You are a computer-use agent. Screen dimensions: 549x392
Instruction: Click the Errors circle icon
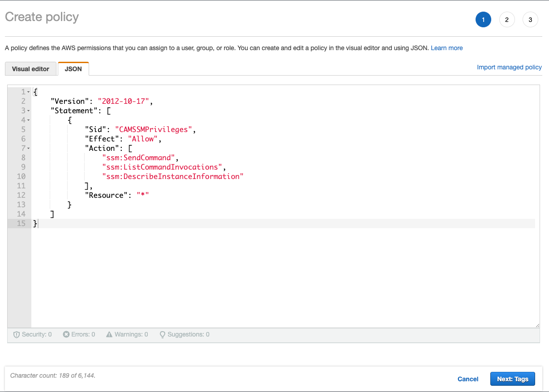[66, 334]
